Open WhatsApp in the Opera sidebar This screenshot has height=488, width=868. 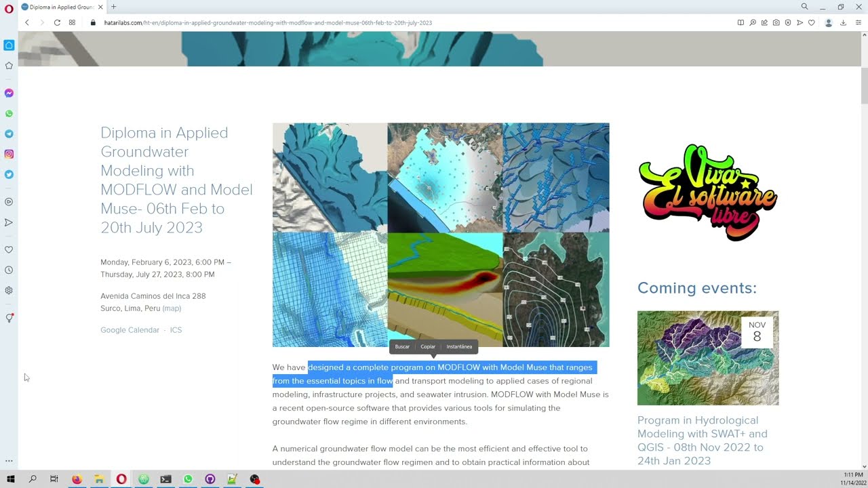pyautogui.click(x=9, y=113)
